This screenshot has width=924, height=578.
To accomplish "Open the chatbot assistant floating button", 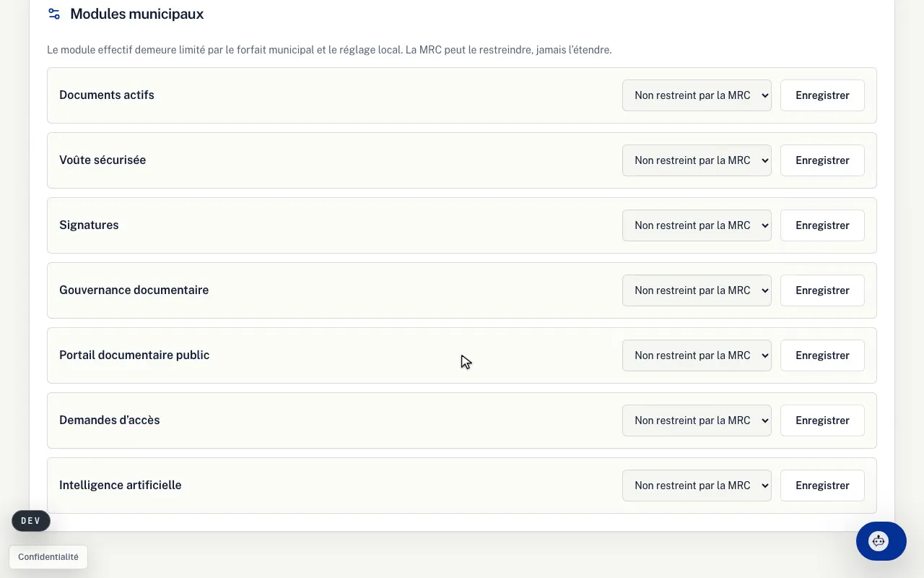I will tap(881, 541).
